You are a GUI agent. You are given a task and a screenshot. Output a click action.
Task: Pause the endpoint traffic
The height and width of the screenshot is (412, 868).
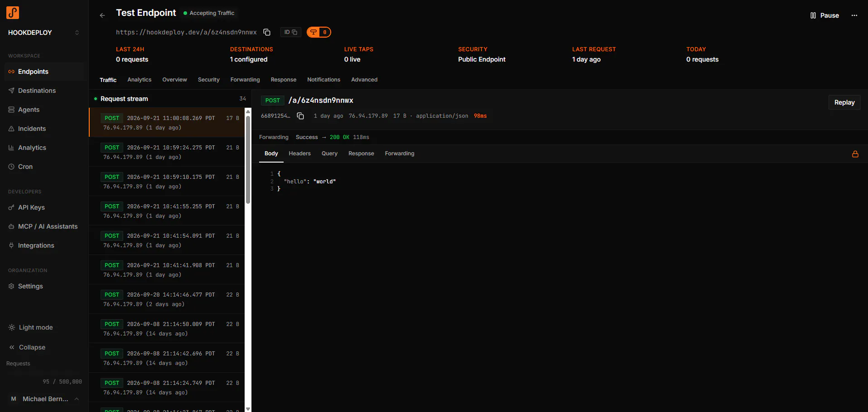825,15
